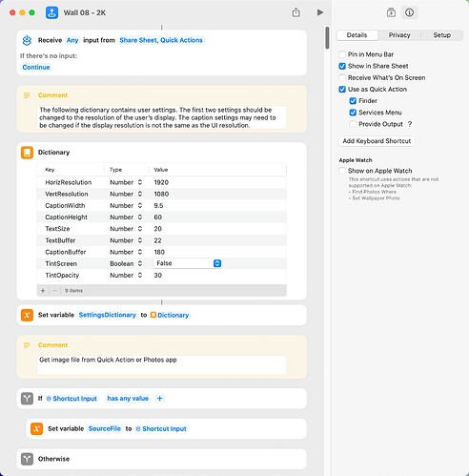
Task: Click the Add Keyboard Shortcut button
Action: click(377, 141)
